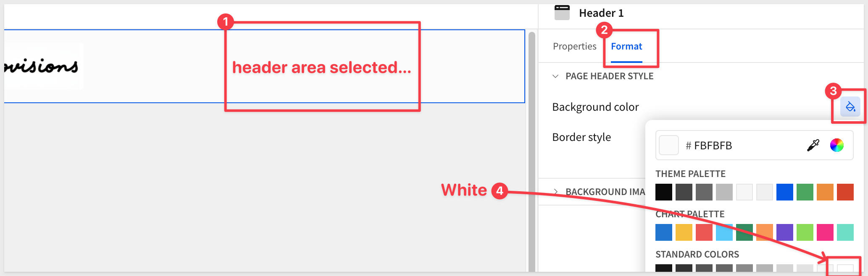Open the rainbow color wheel picker
This screenshot has width=868, height=276.
tap(836, 145)
